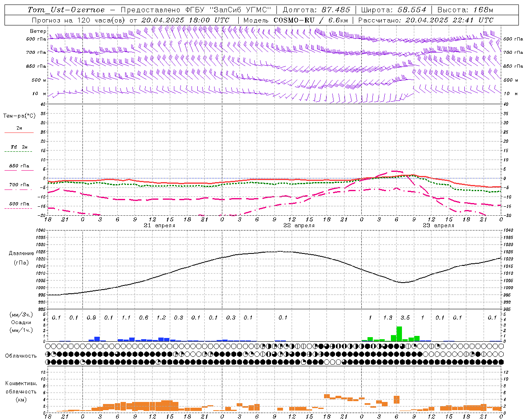The height and width of the screenshot is (420, 525).
Task: Click the '1040' tick on left pressure axis
Action: pyautogui.click(x=40, y=231)
